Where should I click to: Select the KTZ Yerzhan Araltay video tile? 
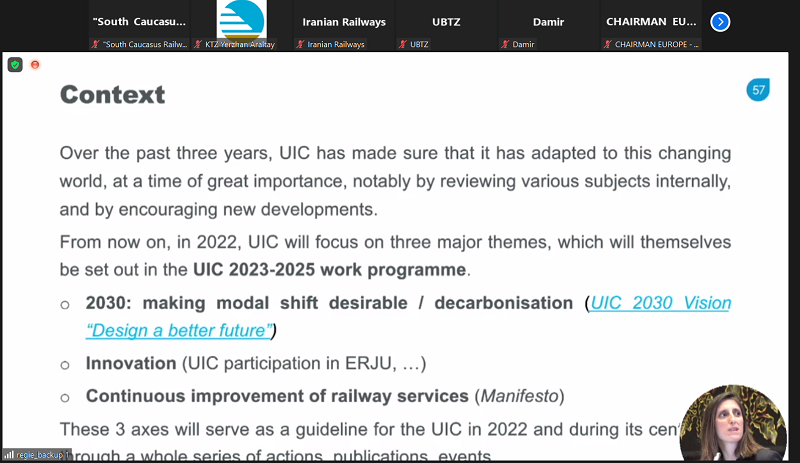click(x=250, y=22)
